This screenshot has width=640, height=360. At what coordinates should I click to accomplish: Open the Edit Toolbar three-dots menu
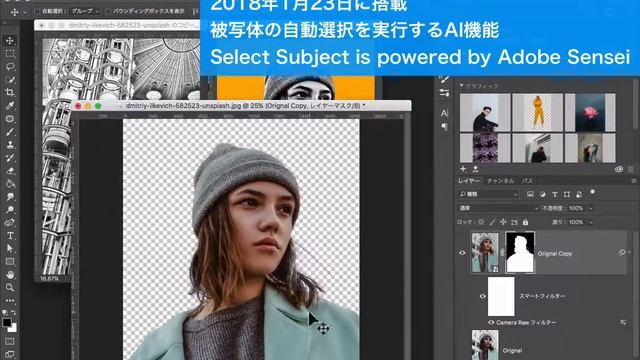pyautogui.click(x=10, y=300)
